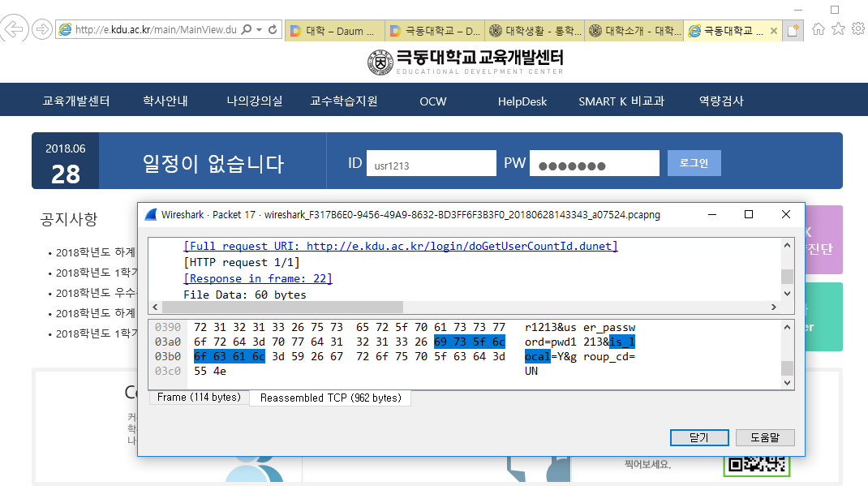Click the QR code image
Viewport: 868px width, 486px height.
click(x=757, y=466)
